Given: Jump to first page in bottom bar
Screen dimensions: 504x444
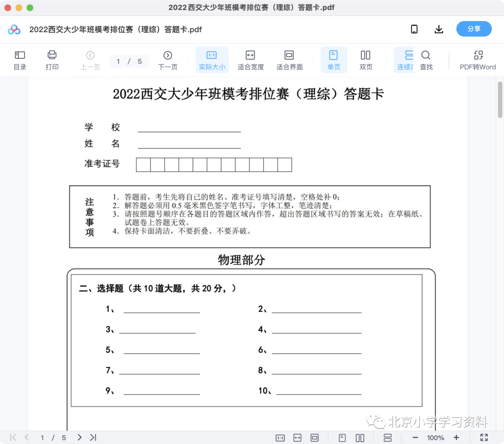Looking at the screenshot, I should pyautogui.click(x=13, y=437).
